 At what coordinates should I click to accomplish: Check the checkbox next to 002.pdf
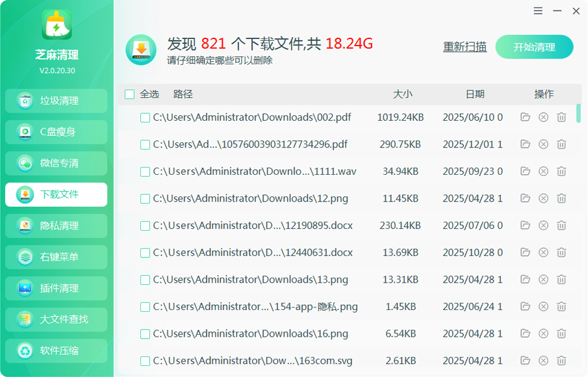[x=145, y=117]
